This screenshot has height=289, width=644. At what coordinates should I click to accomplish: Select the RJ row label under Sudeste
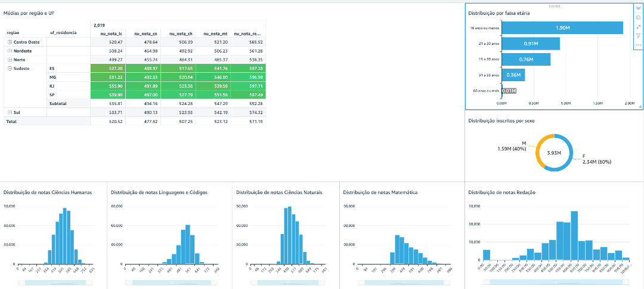[x=52, y=86]
